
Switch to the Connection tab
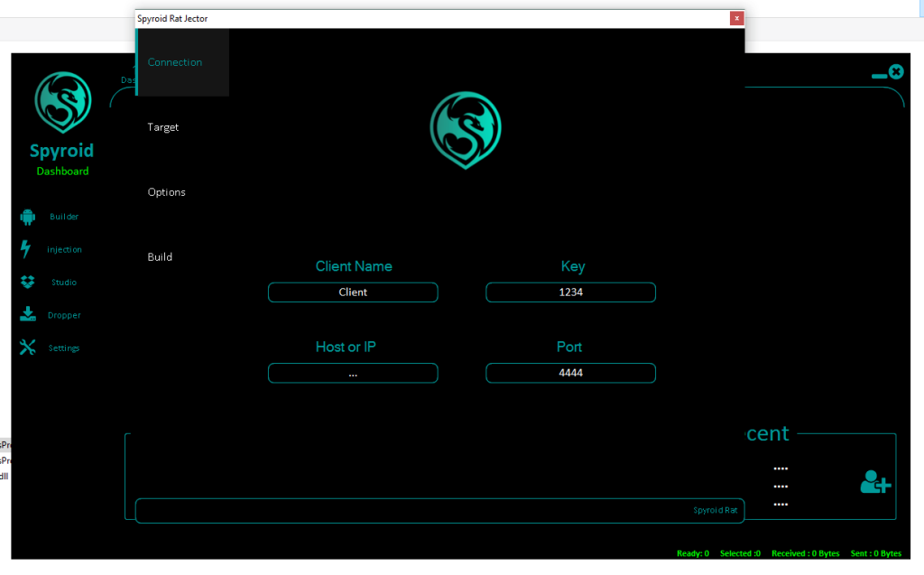176,62
